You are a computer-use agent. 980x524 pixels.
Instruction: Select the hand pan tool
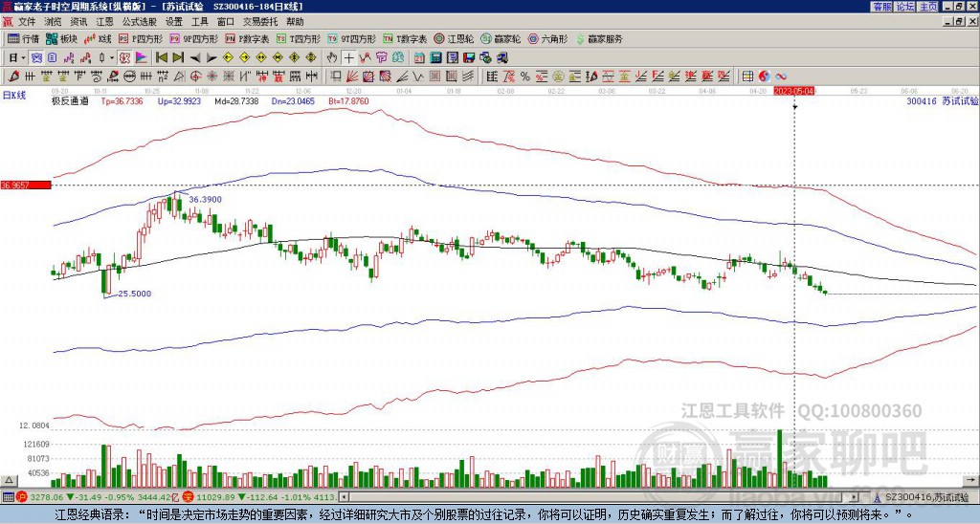tap(332, 58)
